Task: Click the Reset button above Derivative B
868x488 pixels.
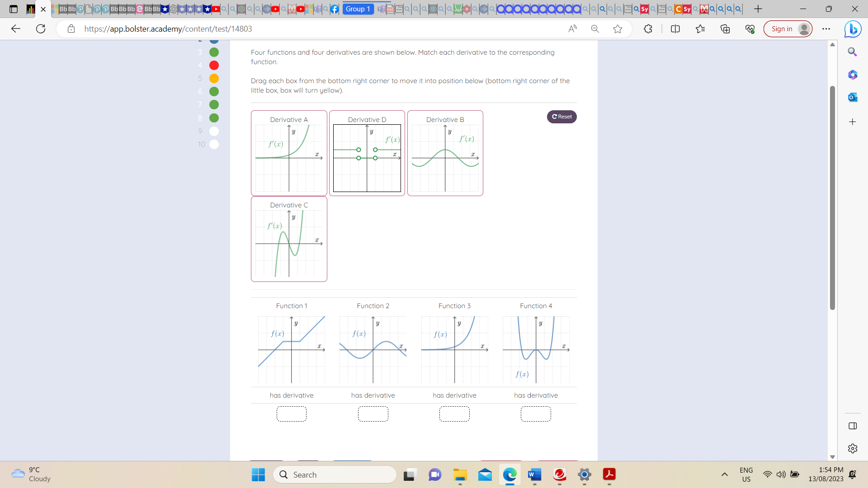Action: coord(561,117)
